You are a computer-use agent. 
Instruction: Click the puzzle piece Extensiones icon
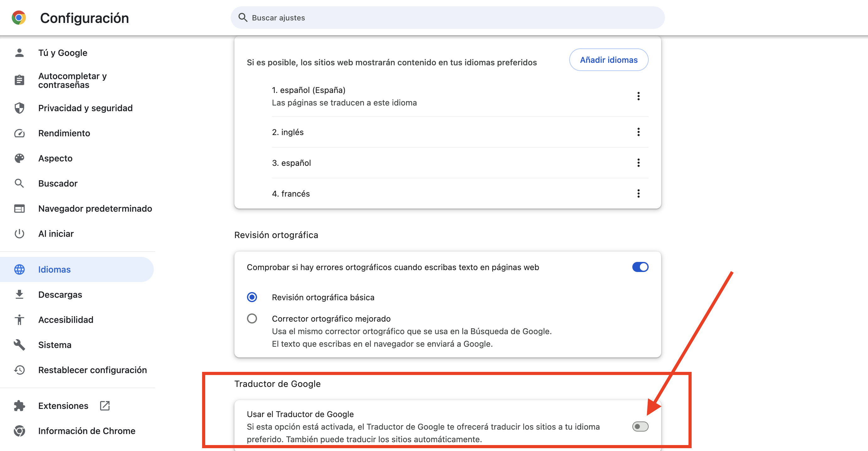19,406
